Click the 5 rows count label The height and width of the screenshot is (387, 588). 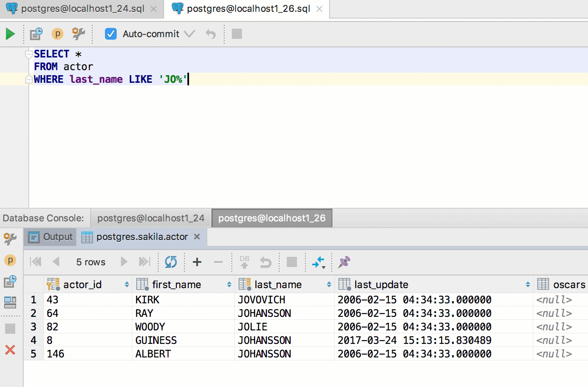tap(91, 262)
